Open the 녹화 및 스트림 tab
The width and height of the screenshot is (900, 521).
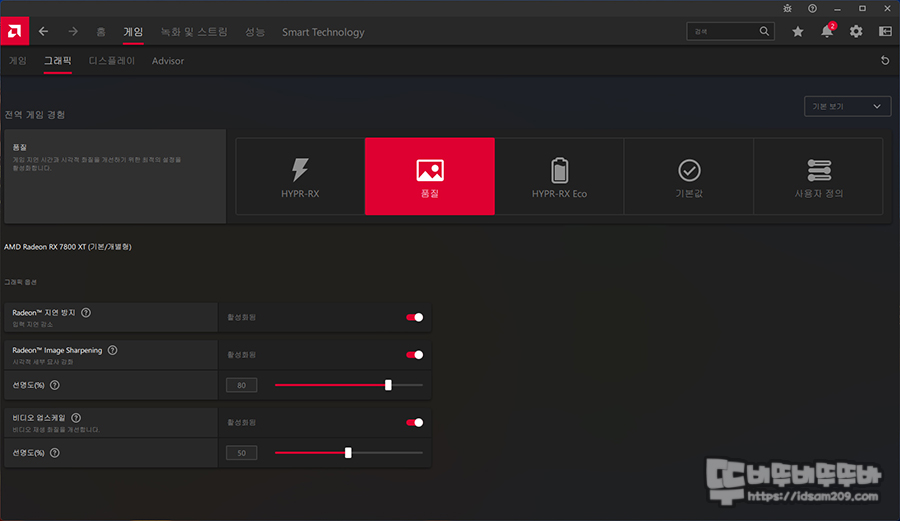point(194,32)
